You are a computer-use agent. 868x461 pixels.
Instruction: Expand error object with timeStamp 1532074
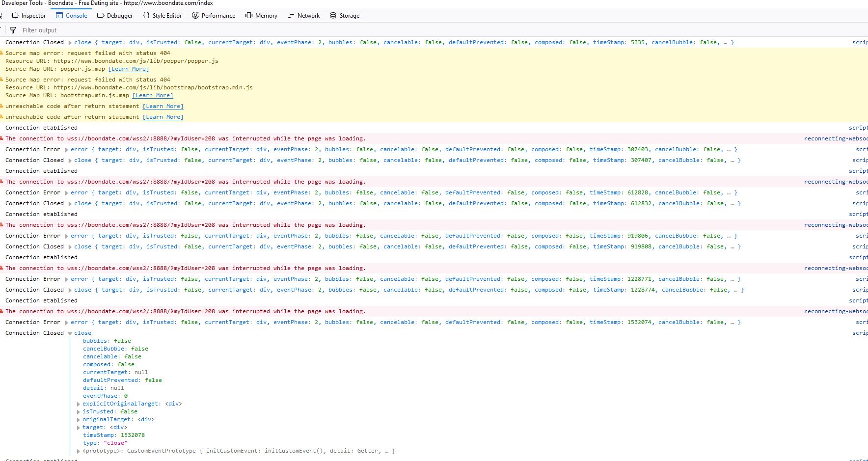66,323
